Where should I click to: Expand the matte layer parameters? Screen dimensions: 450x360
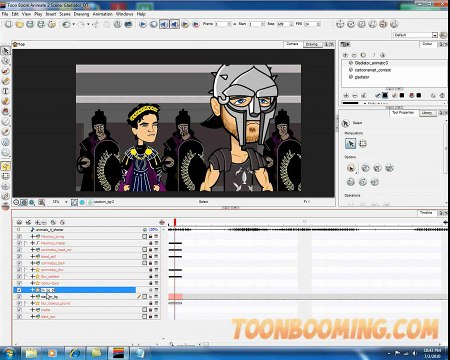coord(33,310)
